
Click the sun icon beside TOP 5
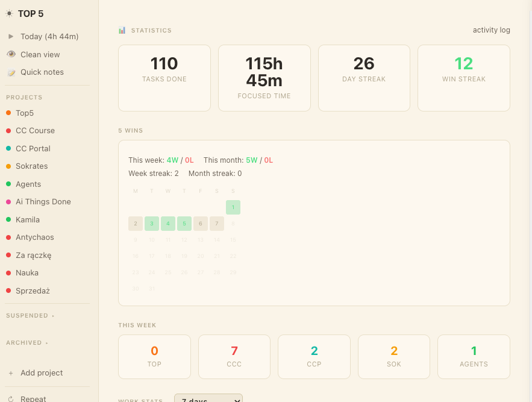pos(9,14)
